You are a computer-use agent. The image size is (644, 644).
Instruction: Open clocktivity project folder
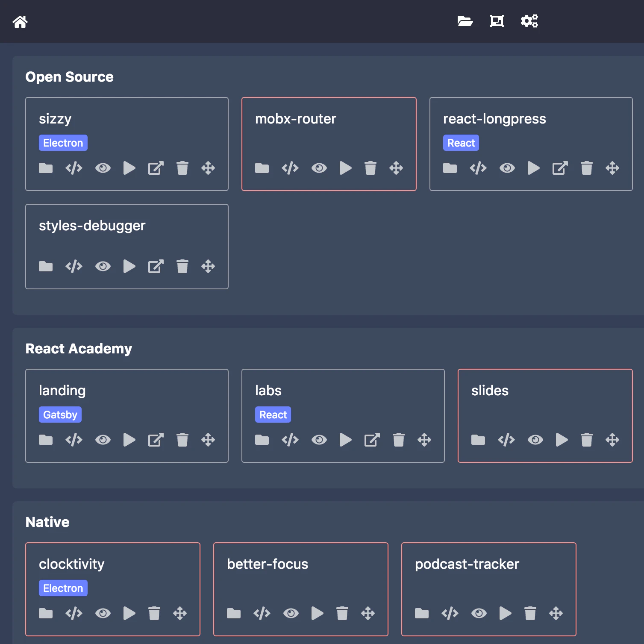(x=46, y=613)
